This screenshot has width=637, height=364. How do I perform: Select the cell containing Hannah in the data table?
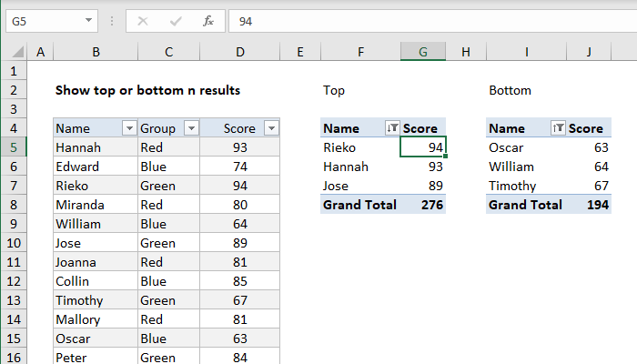tap(96, 147)
